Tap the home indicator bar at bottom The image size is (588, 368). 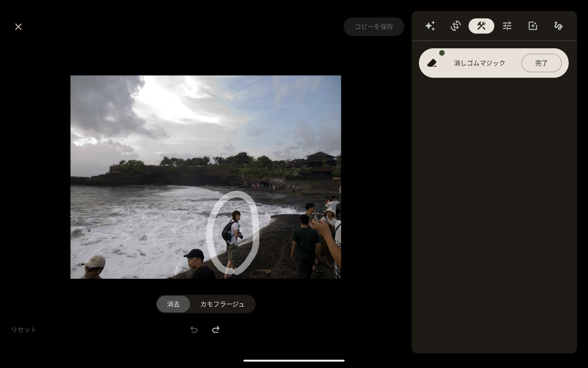pos(294,361)
